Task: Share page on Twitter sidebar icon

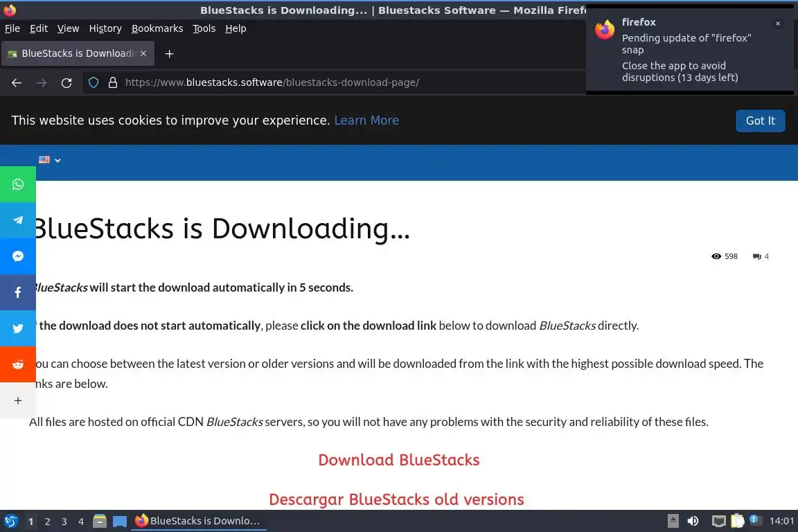Action: pos(18,328)
